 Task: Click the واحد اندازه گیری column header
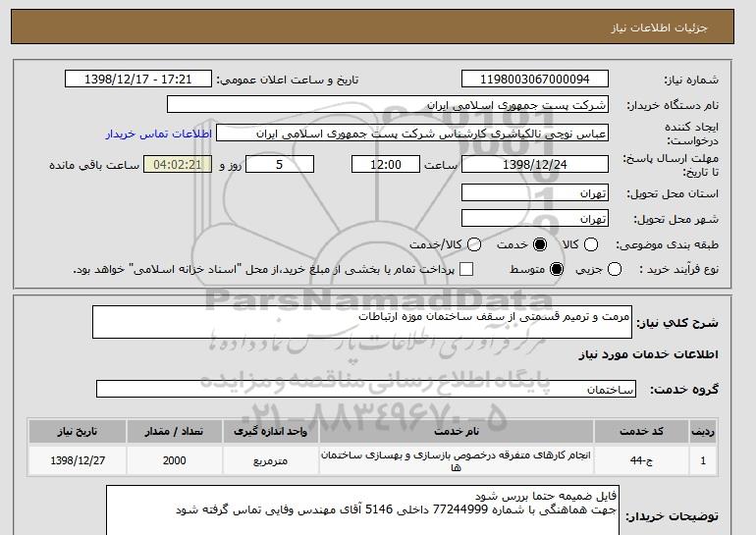point(270,431)
